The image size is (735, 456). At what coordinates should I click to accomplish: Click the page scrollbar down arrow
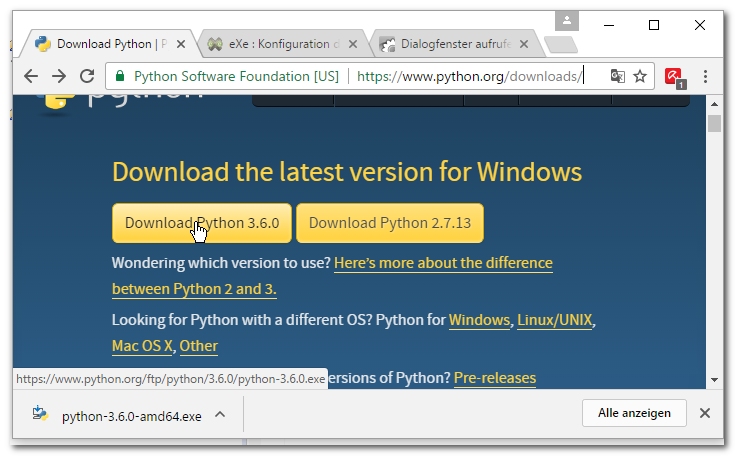click(x=714, y=380)
